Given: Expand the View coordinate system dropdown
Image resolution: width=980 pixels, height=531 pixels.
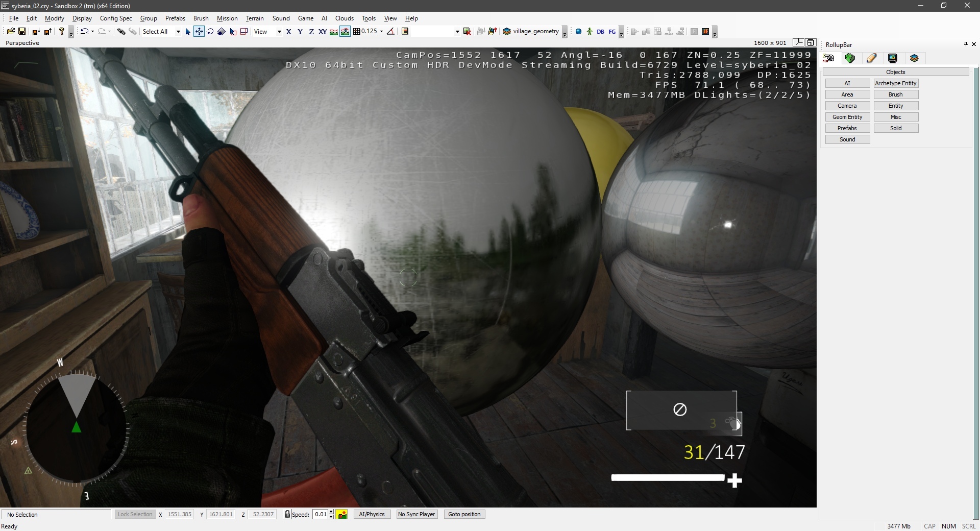Looking at the screenshot, I should 279,32.
